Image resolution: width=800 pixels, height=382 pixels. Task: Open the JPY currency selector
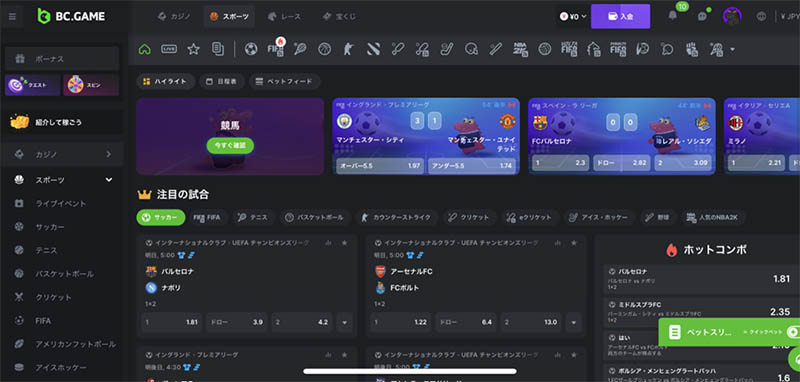coord(789,16)
